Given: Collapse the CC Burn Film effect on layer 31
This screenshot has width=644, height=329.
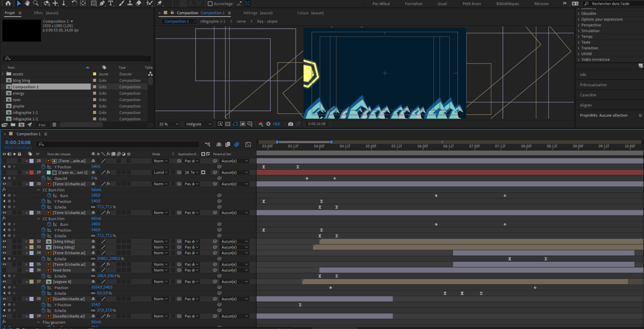Looking at the screenshot, I should (x=39, y=219).
